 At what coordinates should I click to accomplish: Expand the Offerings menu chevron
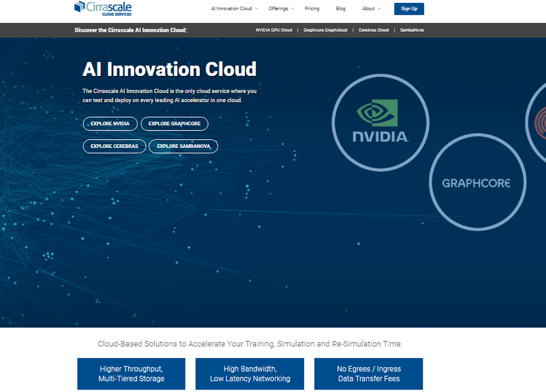coord(293,9)
